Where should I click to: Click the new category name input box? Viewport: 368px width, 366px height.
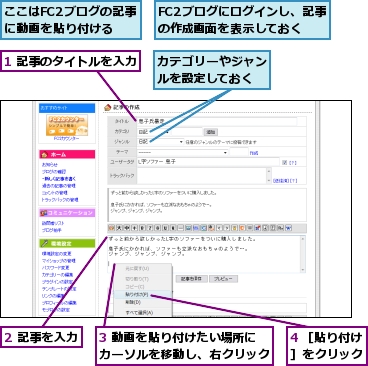click(x=186, y=132)
